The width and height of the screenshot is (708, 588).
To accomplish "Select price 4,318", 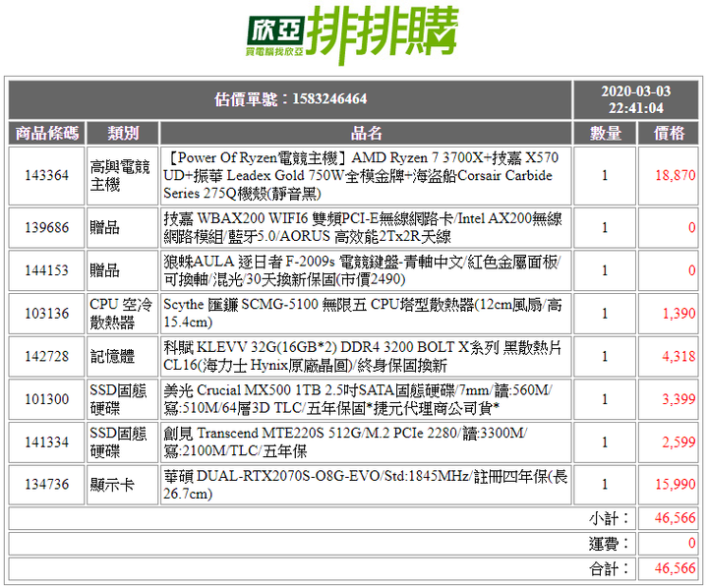I will coord(678,356).
